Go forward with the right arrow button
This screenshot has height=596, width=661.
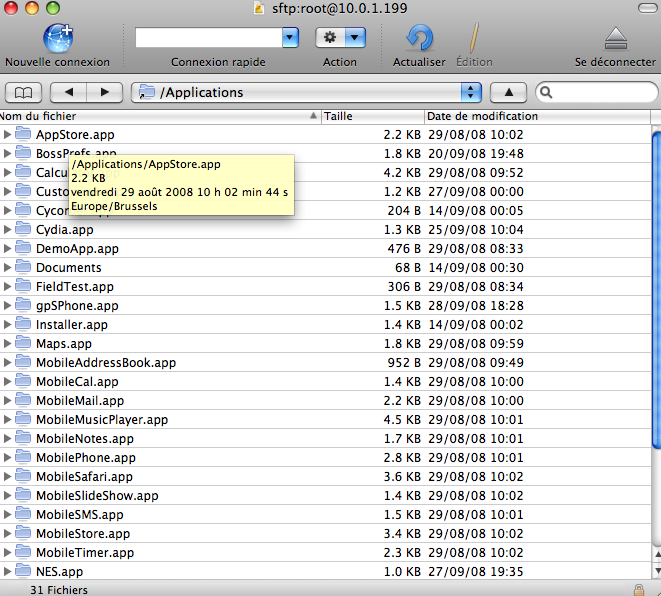105,92
